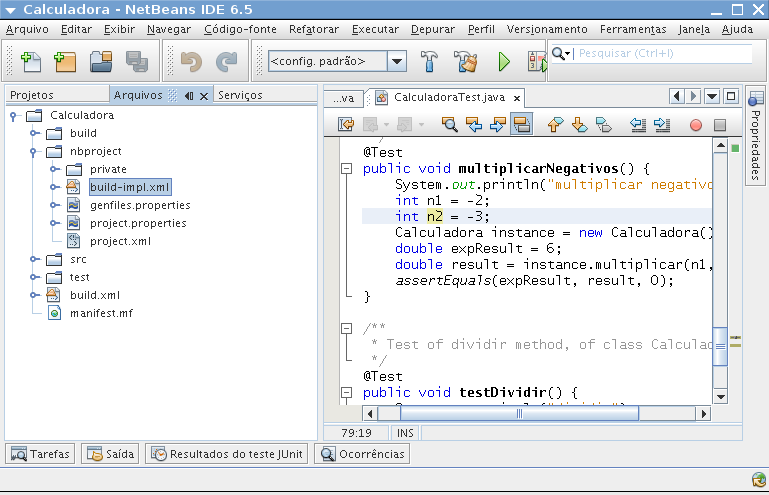Screen dimensions: 769x495
Task: Start macro recording with red circle
Action: pyautogui.click(x=695, y=125)
